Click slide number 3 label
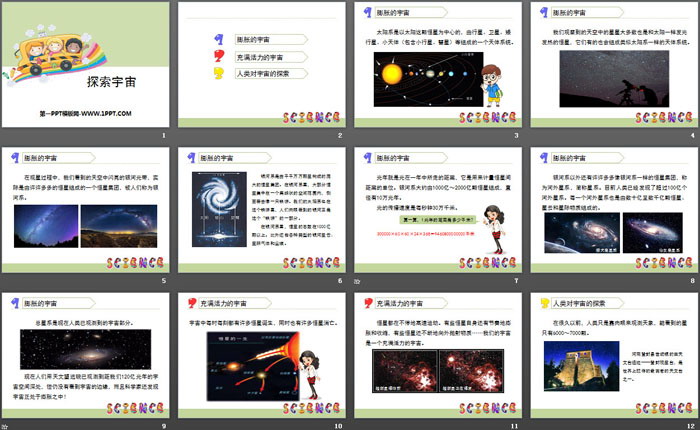The image size is (700, 430). pos(516,135)
